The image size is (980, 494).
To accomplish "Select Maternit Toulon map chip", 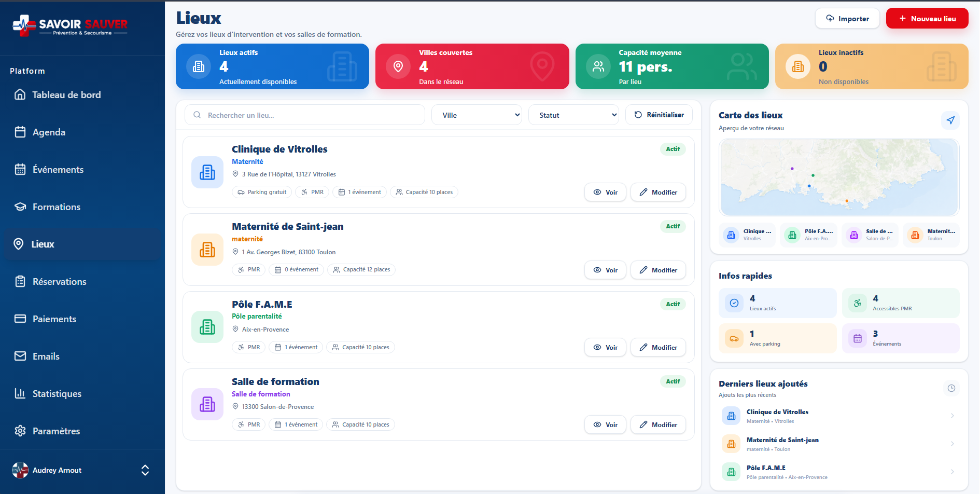I will [931, 235].
